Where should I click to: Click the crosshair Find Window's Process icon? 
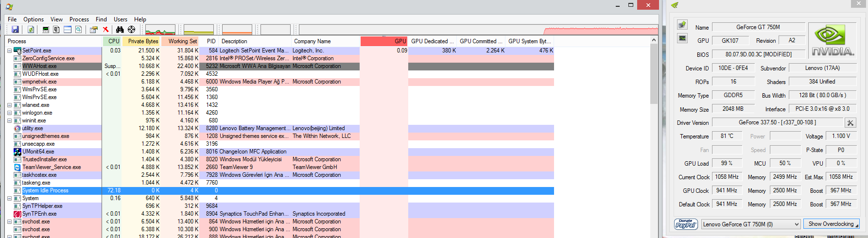[131, 30]
